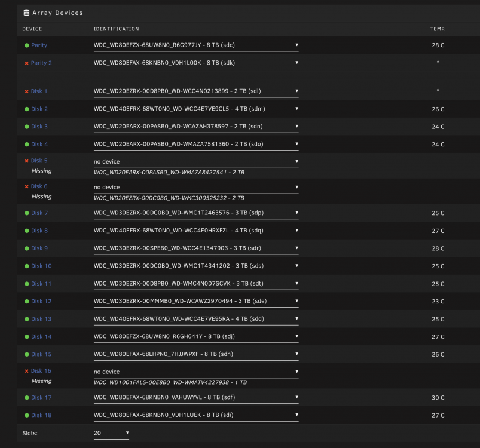Image resolution: width=480 pixels, height=448 pixels.
Task: Open the Parity 2 device link
Action: pyautogui.click(x=41, y=63)
